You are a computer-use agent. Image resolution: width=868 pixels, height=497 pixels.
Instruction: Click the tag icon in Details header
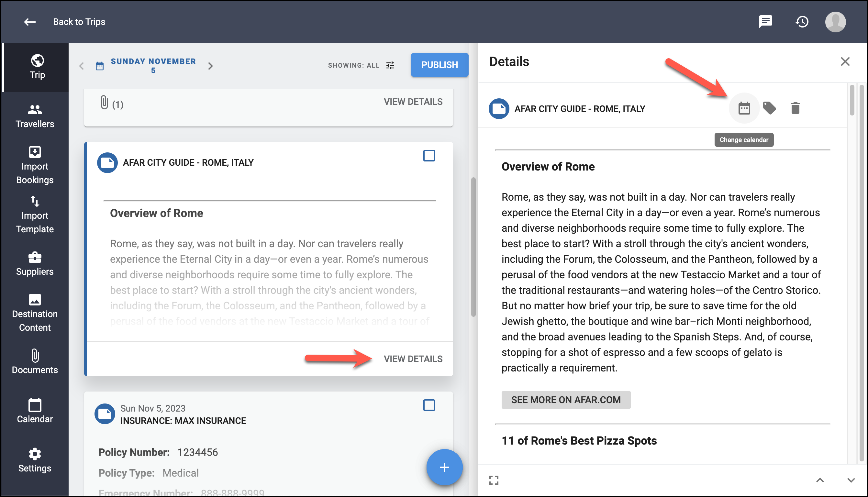pyautogui.click(x=769, y=108)
